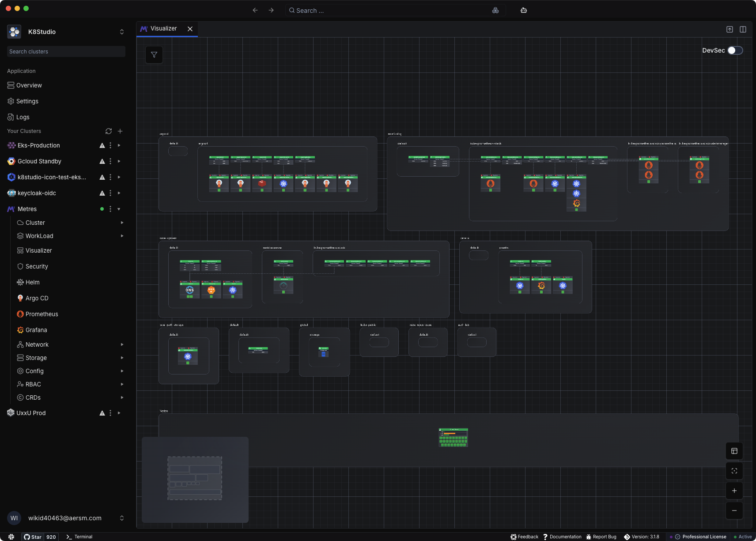Viewport: 756px width, 541px height.
Task: Open the Prometheus section
Action: click(x=42, y=314)
